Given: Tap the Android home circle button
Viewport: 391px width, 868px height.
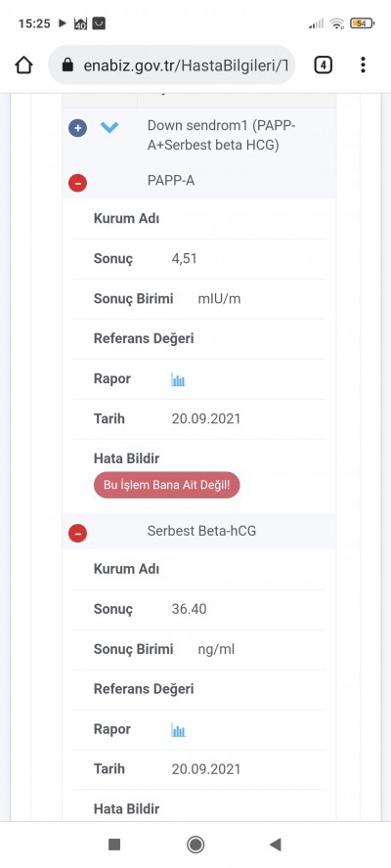Looking at the screenshot, I should point(195,845).
